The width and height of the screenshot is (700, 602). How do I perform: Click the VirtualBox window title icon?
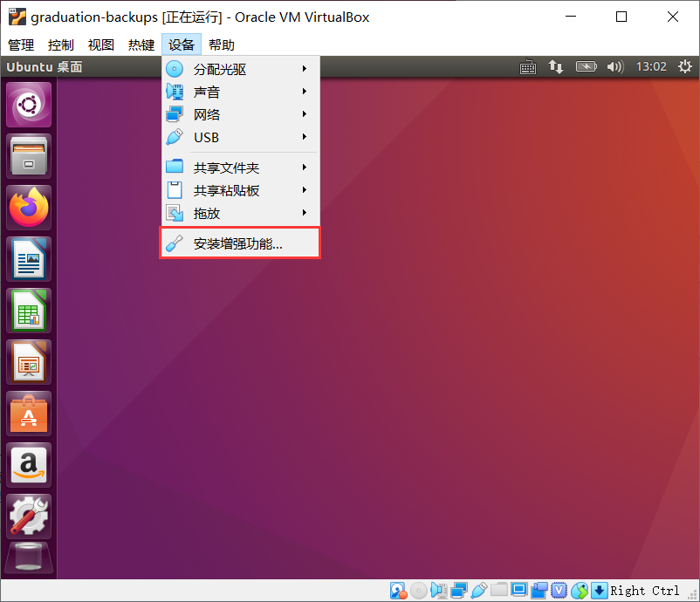point(17,17)
